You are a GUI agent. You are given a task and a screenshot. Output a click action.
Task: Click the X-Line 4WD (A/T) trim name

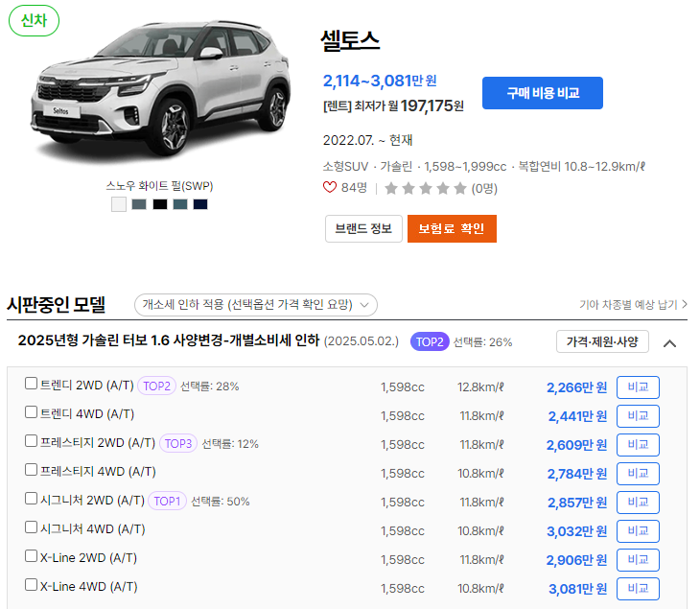89,587
